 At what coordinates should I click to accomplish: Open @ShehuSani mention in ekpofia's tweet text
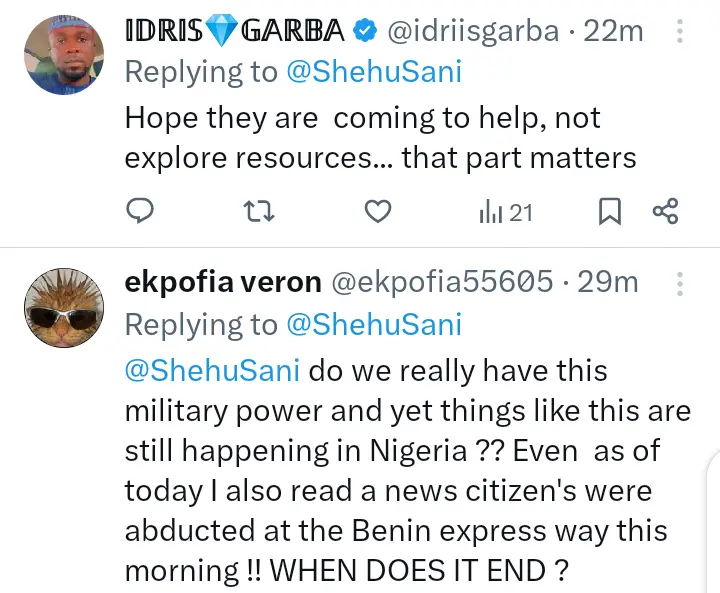(212, 370)
